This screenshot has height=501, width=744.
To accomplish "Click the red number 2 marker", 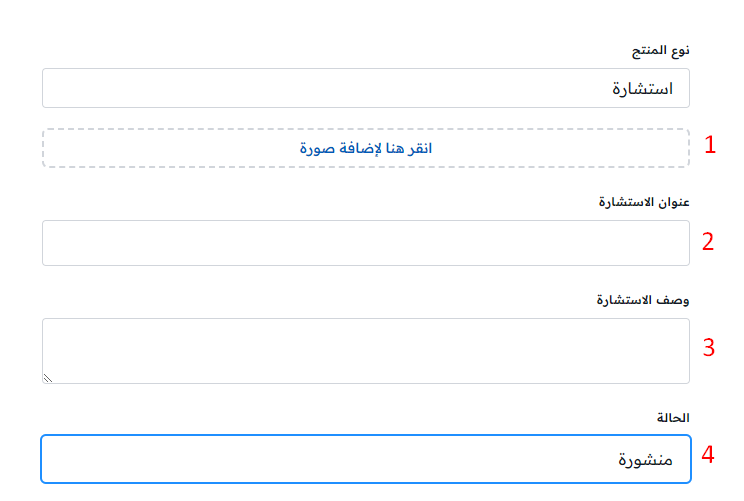I will pos(708,241).
